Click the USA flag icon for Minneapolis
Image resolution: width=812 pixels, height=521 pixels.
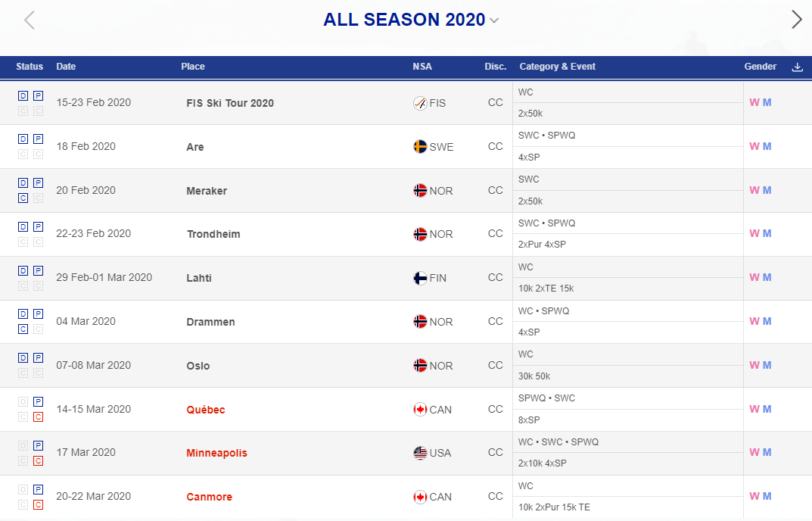coord(420,453)
